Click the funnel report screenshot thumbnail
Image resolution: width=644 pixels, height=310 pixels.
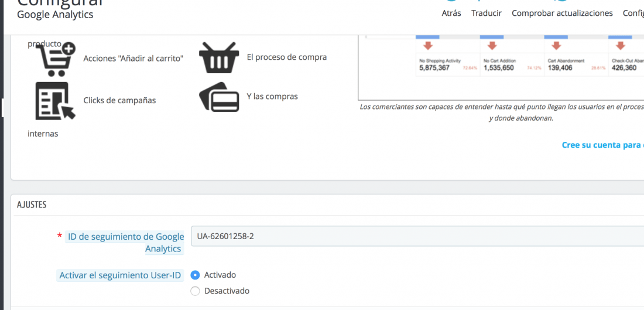501,67
